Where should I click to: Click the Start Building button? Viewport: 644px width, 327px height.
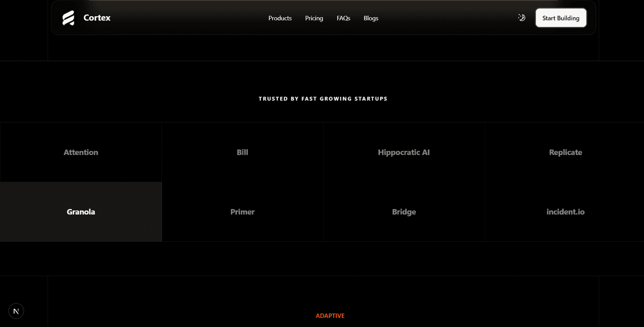tap(561, 18)
